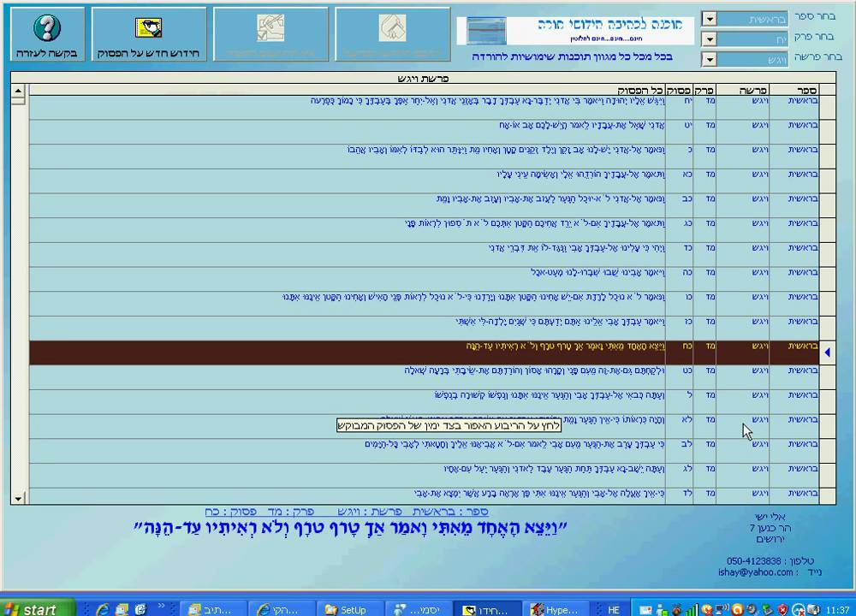Click green signal bars tray icon

point(692,610)
